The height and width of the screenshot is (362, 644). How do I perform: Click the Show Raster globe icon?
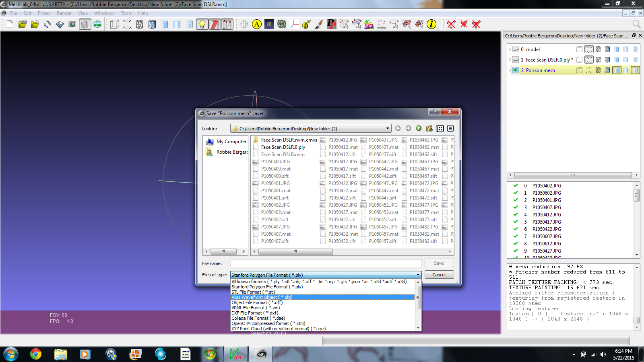coord(97,25)
